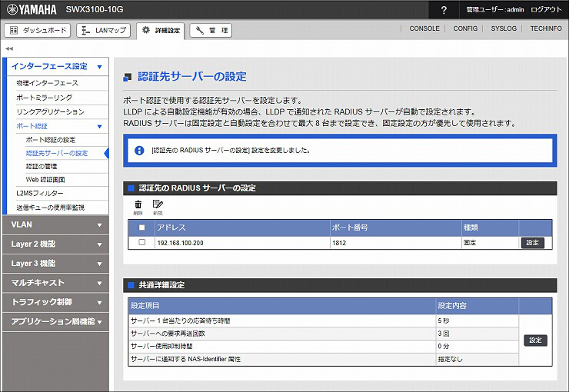Click 設定 button for the 192.168.100.200 row
This screenshot has height=392, width=569.
pyautogui.click(x=532, y=243)
